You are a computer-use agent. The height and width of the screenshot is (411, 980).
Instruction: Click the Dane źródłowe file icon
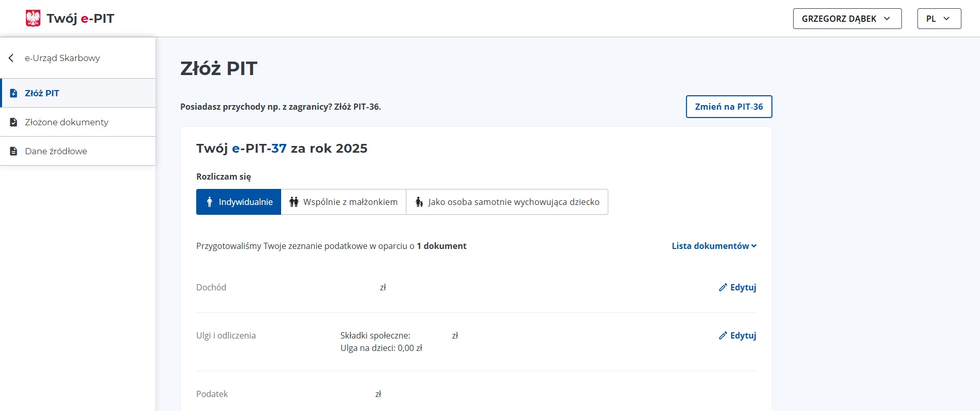14,151
